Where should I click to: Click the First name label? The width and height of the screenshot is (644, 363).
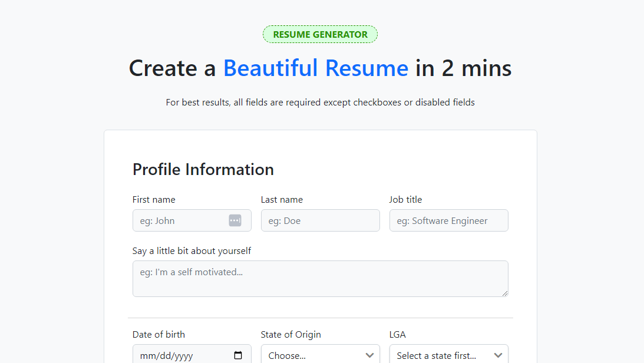pyautogui.click(x=154, y=200)
